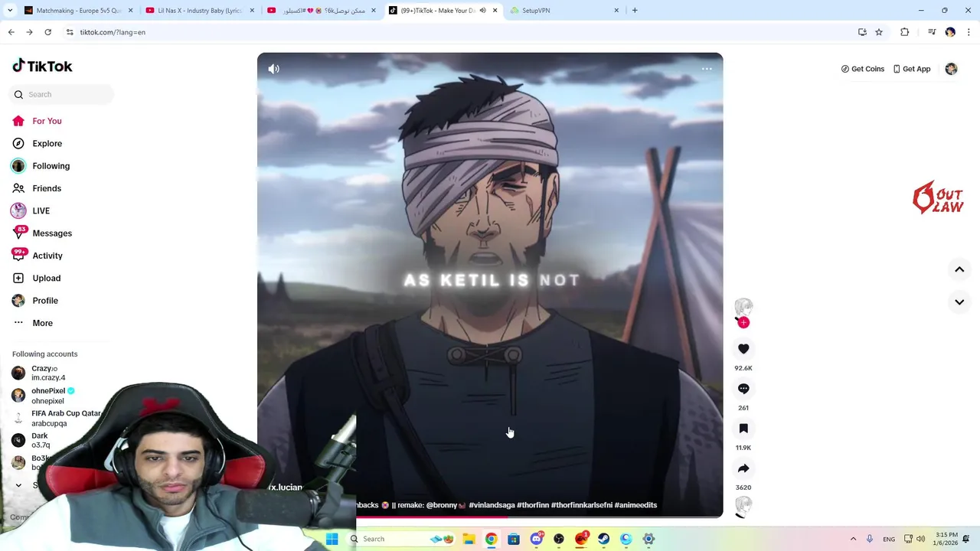This screenshot has width=980, height=551.
Task: Click the #thorfinn hashtag
Action: pyautogui.click(x=533, y=505)
